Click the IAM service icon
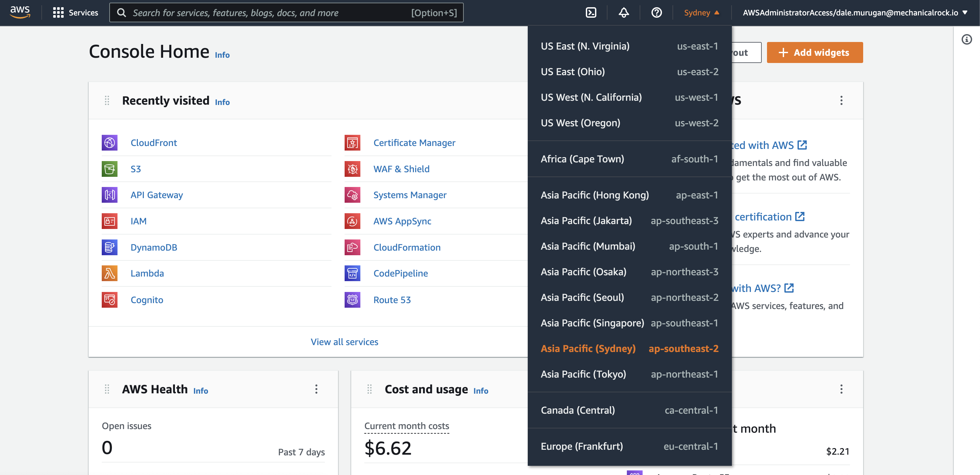This screenshot has width=980, height=475. tap(110, 221)
